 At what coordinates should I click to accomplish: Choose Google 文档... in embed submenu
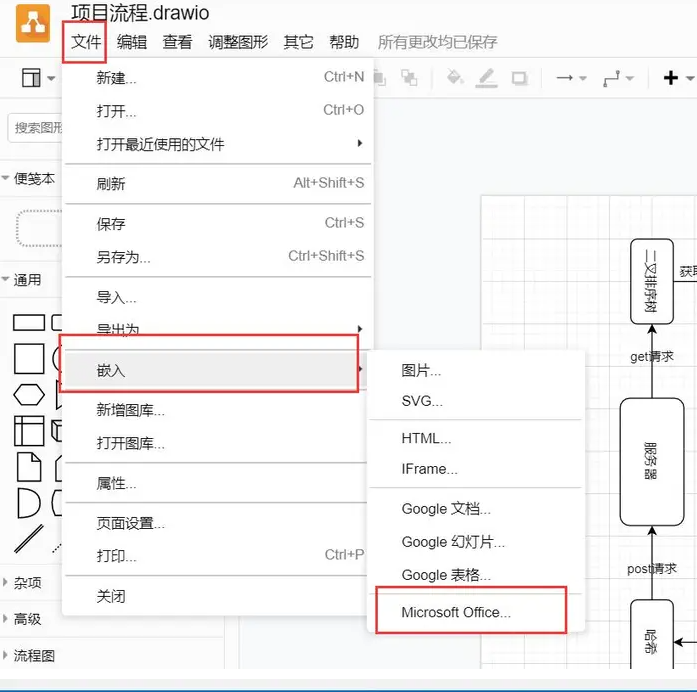476,508
